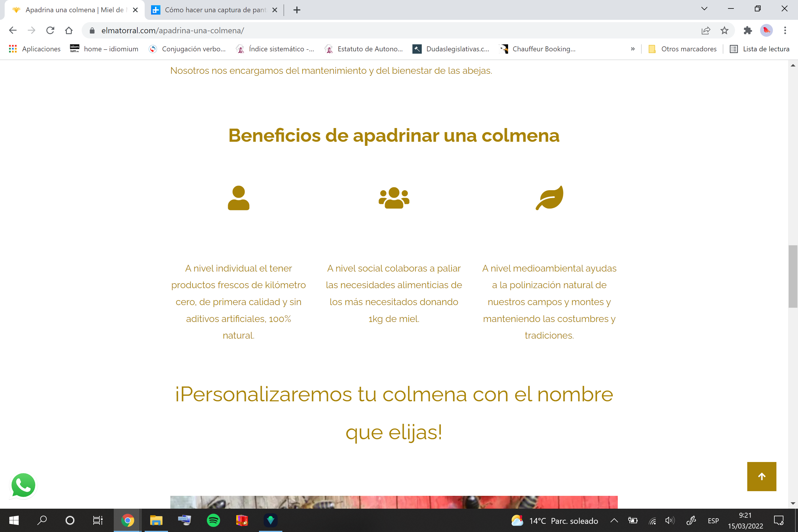
Task: Open Lista de lectura panel
Action: 759,49
